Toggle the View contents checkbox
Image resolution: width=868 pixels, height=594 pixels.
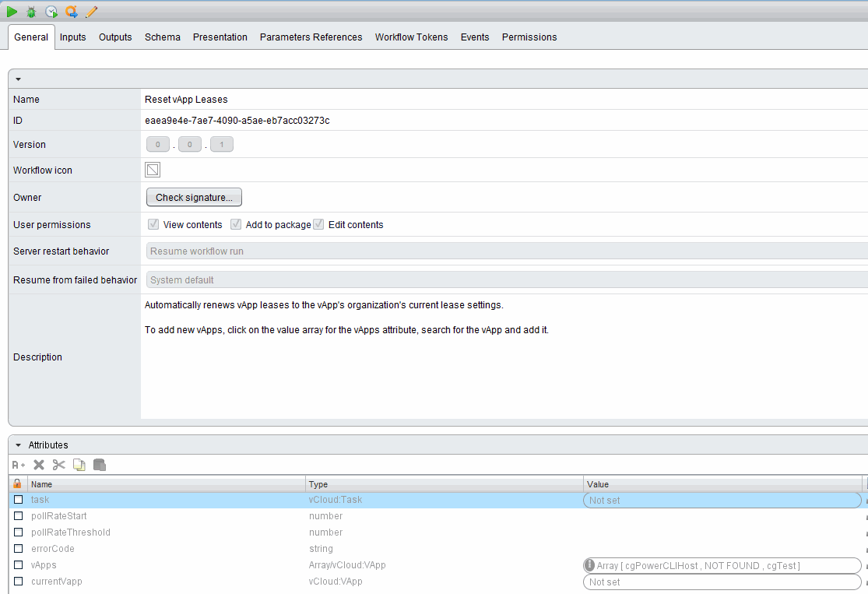[x=153, y=224]
